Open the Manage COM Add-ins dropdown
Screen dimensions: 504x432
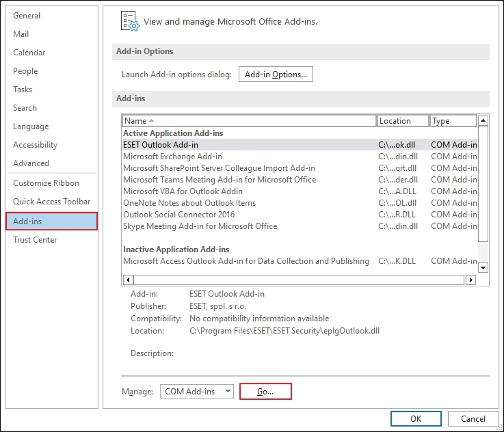pyautogui.click(x=197, y=391)
